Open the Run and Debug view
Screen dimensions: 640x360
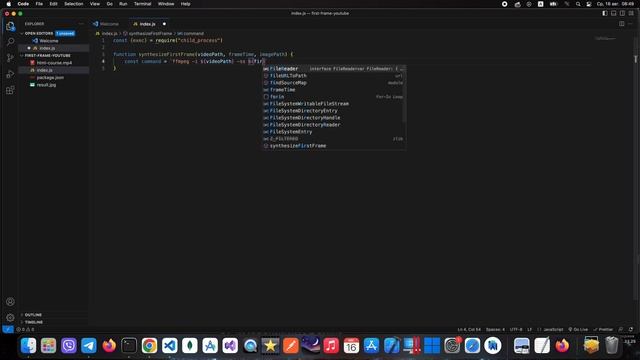[x=10, y=74]
